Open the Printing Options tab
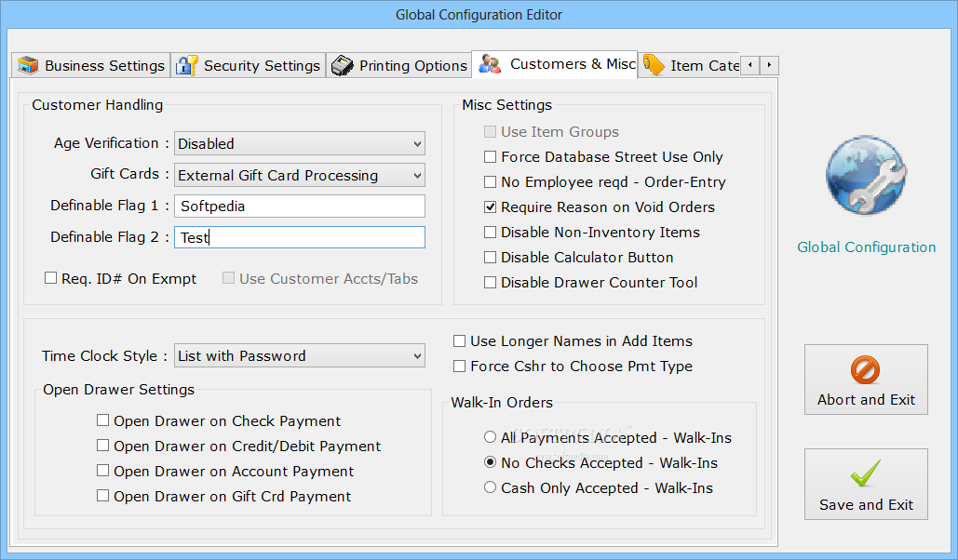Image resolution: width=958 pixels, height=560 pixels. pos(412,66)
